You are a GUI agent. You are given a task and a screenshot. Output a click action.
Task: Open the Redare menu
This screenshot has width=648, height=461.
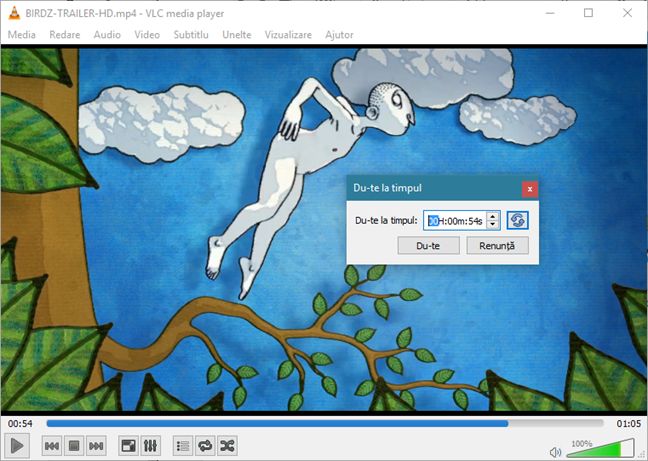tap(64, 35)
